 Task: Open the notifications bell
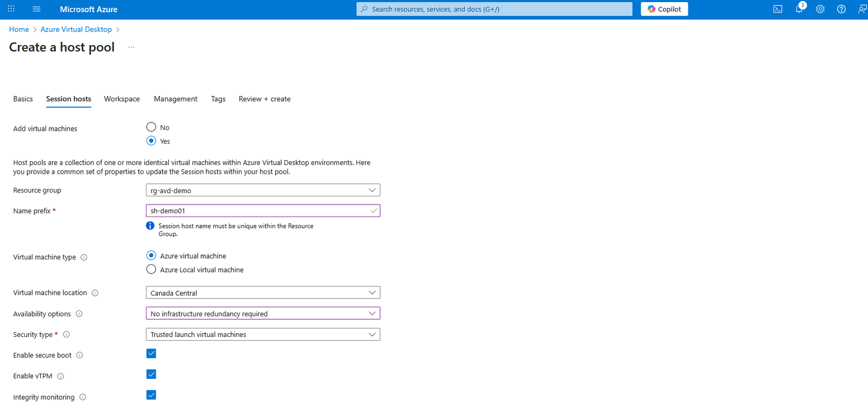coord(799,9)
